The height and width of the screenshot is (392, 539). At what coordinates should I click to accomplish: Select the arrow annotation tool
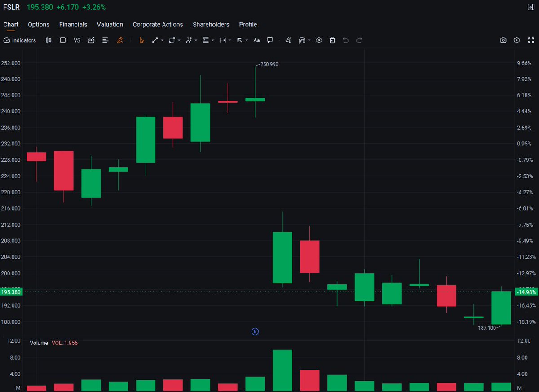[x=239, y=40]
